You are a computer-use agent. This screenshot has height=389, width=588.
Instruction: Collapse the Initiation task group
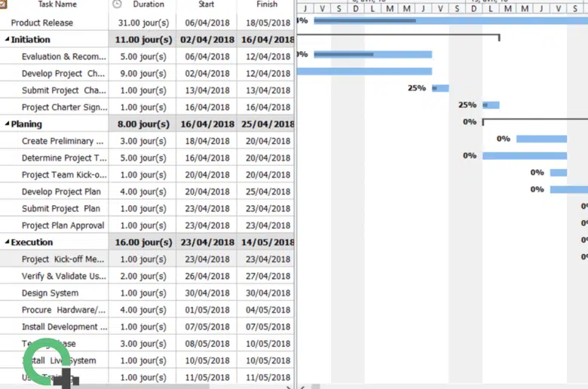pyautogui.click(x=8, y=40)
